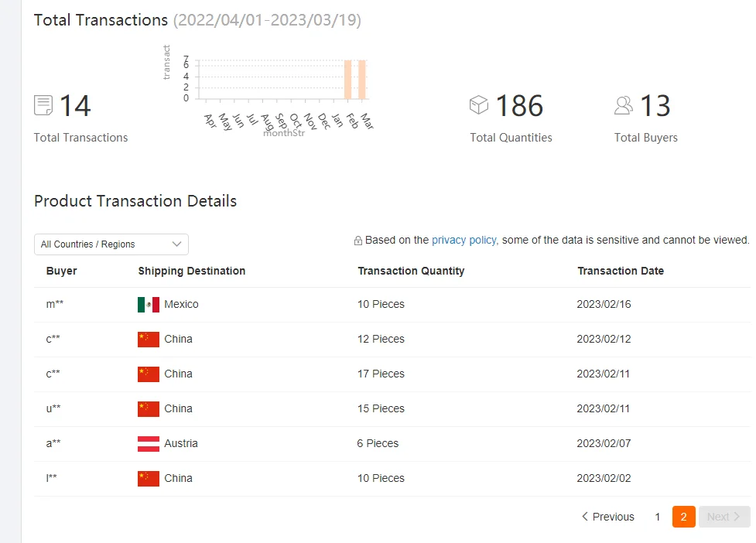Click the Total Buyers people icon
Image resolution: width=756 pixels, height=543 pixels.
(x=624, y=105)
